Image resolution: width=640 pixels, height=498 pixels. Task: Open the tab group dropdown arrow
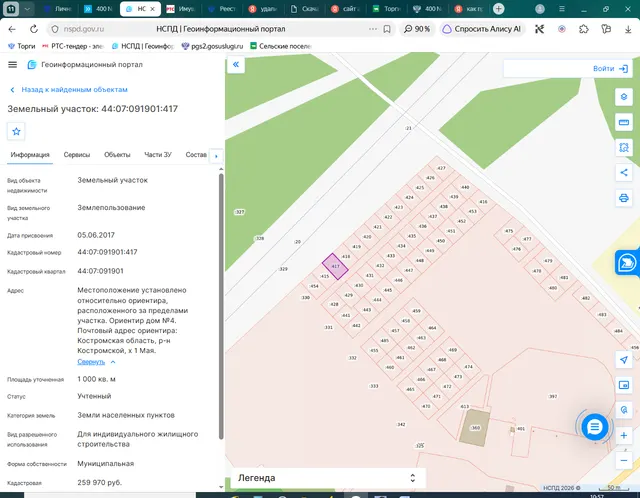coord(27,9)
